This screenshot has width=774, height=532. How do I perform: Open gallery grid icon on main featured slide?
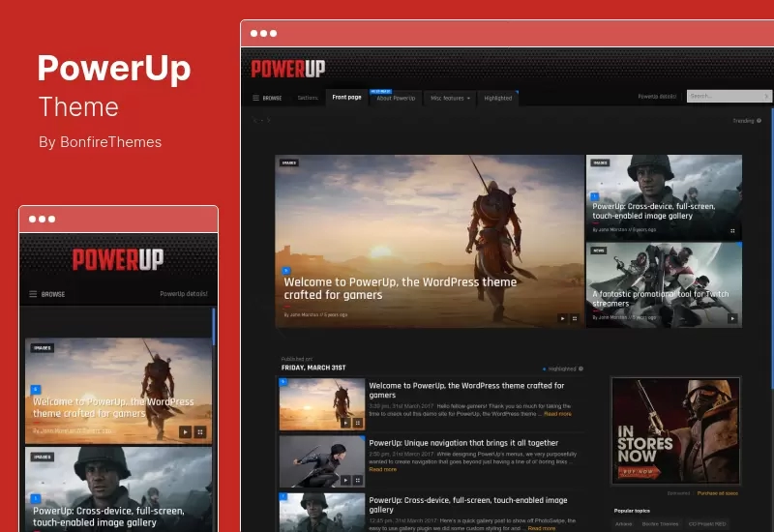[x=575, y=318]
